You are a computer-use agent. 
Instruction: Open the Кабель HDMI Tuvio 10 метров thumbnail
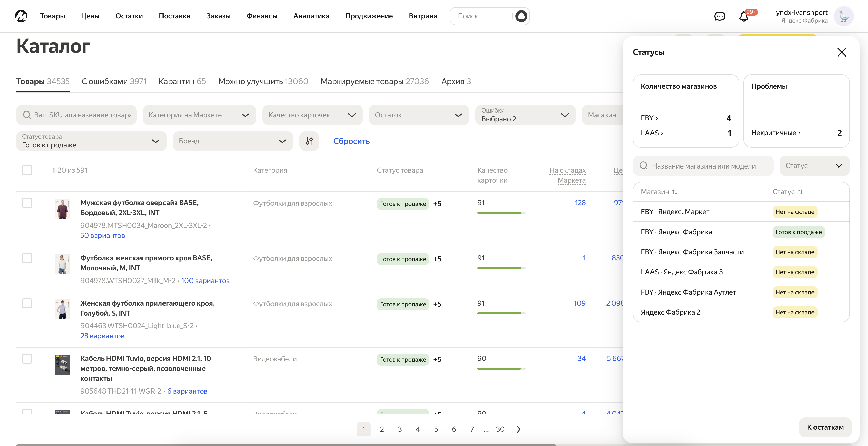(62, 364)
